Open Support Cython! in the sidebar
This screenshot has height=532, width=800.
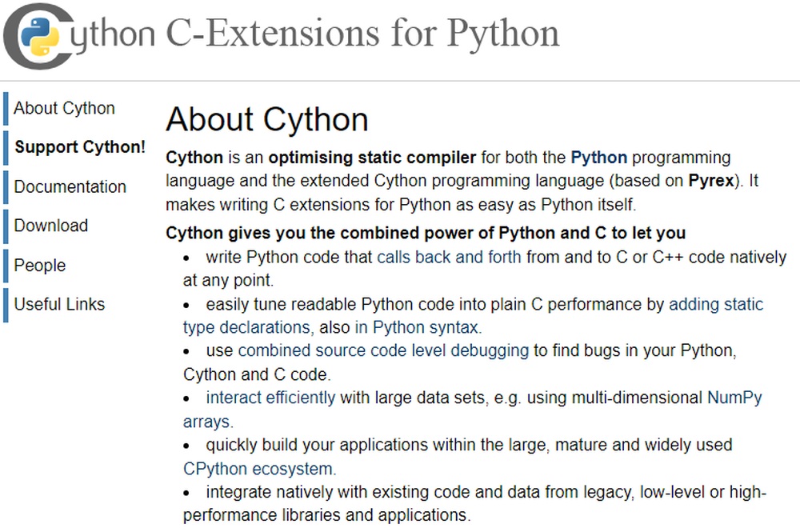[x=80, y=147]
